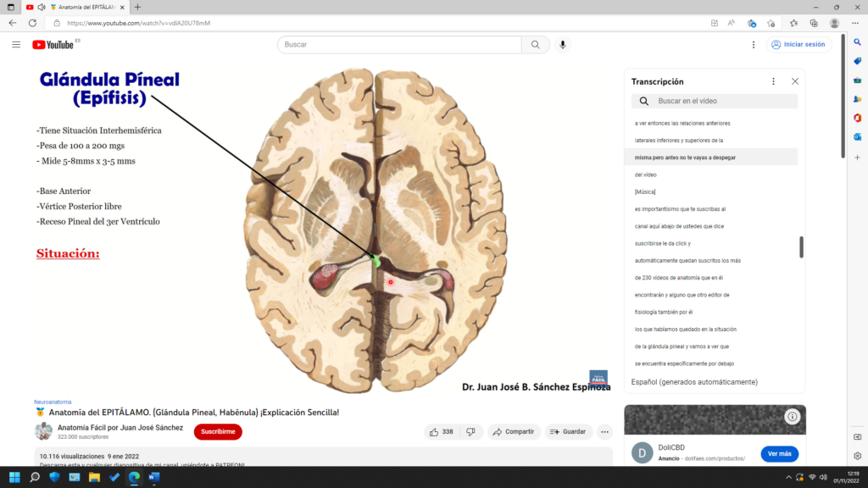
Task: Open the transcript three-dot options menu
Action: (772, 80)
